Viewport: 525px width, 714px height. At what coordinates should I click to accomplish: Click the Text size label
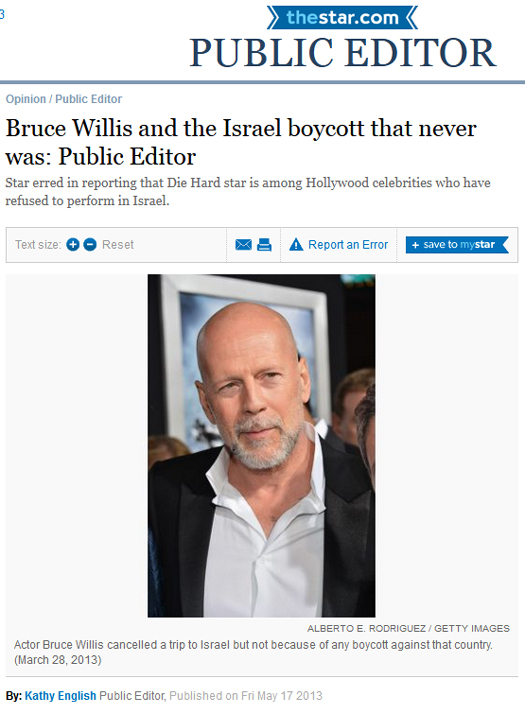(x=38, y=245)
